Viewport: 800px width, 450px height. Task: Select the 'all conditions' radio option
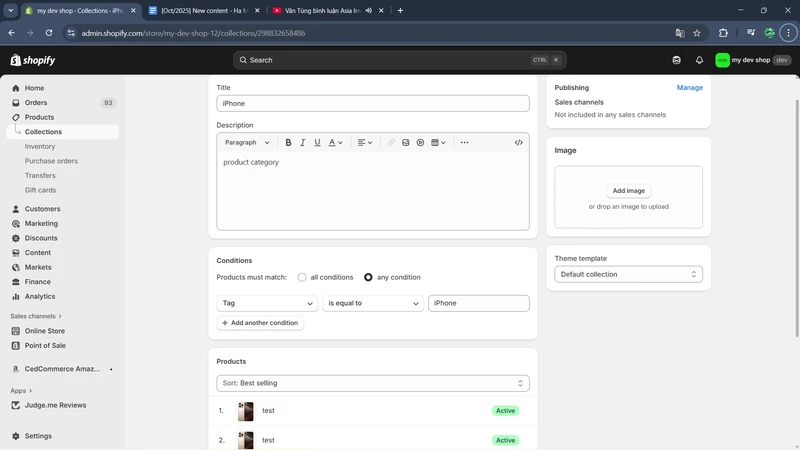click(x=302, y=277)
